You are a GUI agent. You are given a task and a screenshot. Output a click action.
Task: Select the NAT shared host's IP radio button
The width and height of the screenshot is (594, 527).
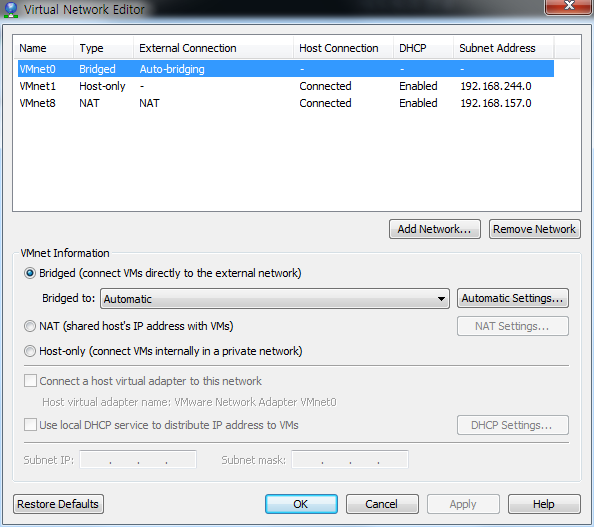pos(30,326)
